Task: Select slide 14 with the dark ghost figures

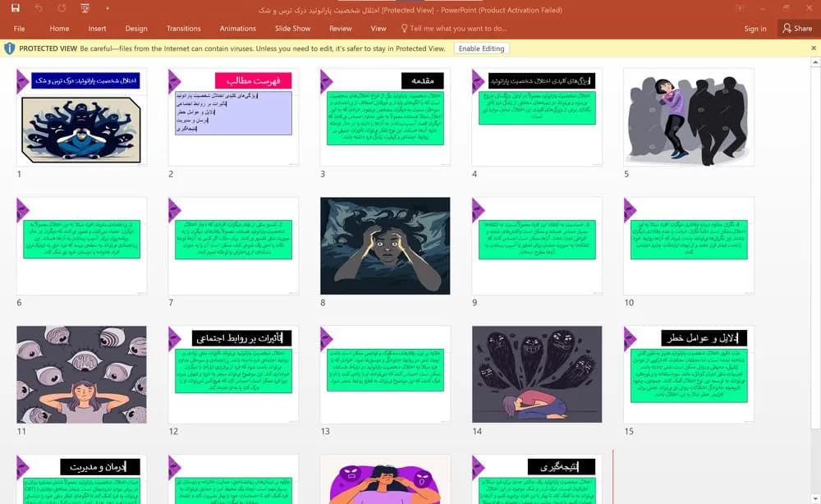Action: [x=537, y=374]
